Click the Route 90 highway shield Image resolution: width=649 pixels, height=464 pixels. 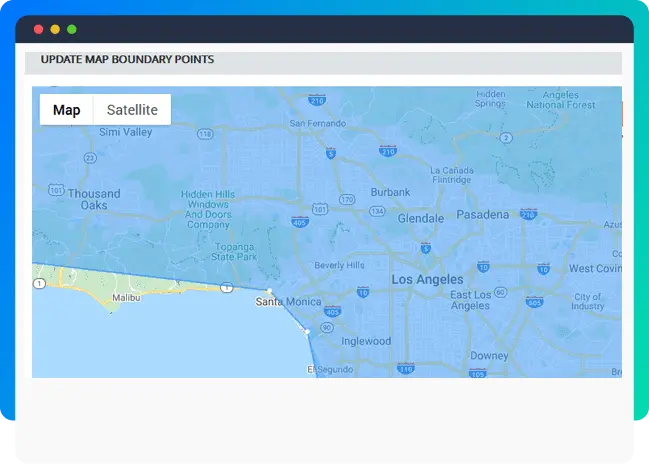(x=327, y=327)
